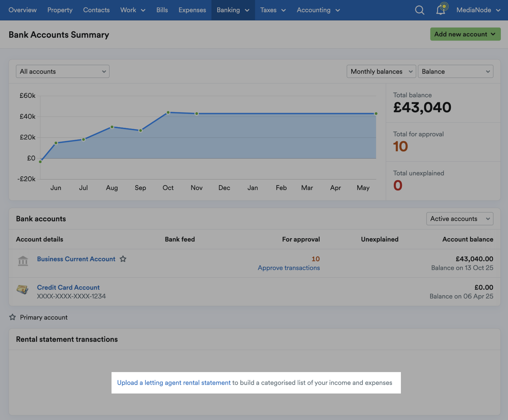This screenshot has height=420, width=508.
Task: Navigate to Contacts
Action: tap(96, 10)
